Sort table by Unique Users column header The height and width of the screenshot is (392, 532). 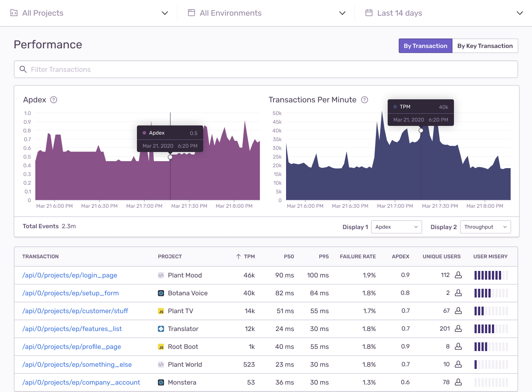pos(441,257)
